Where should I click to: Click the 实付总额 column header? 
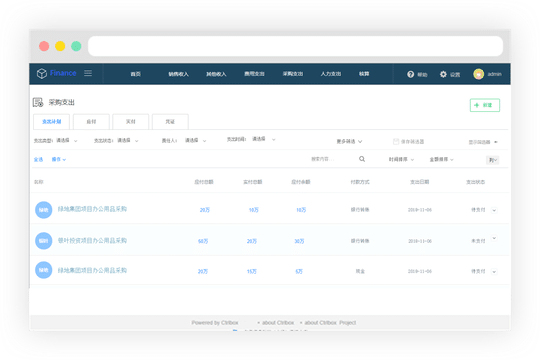253,182
